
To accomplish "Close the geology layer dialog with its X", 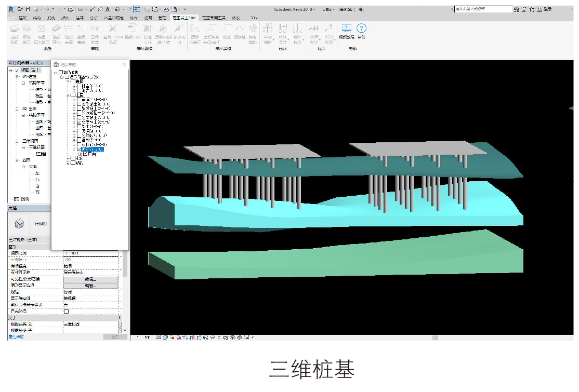I will point(124,64).
